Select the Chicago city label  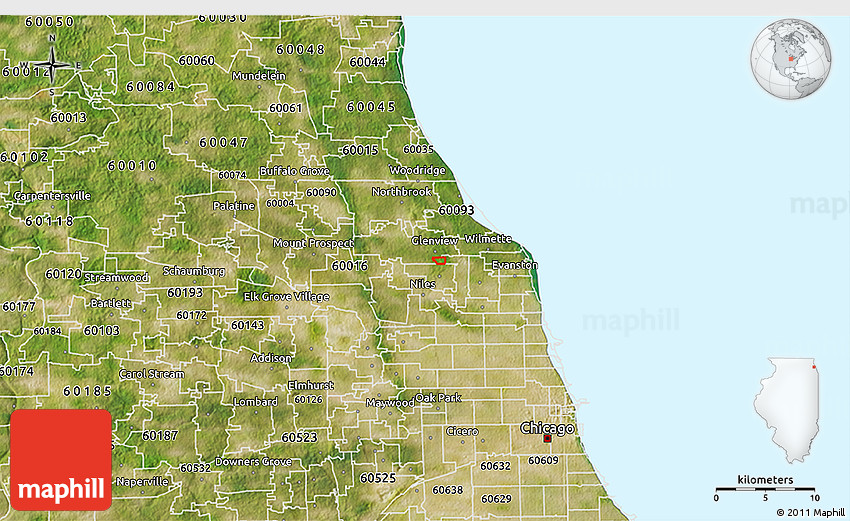pyautogui.click(x=547, y=428)
